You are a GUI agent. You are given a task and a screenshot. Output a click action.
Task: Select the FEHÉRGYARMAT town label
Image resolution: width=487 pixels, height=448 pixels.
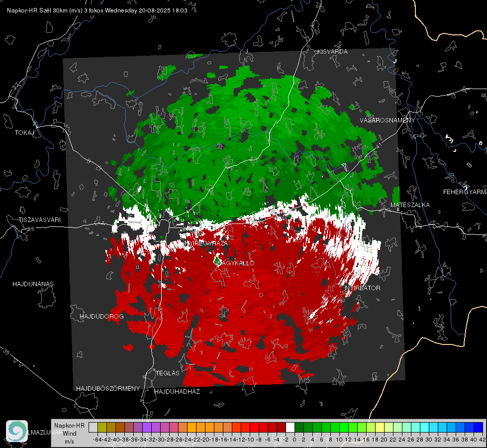coord(465,192)
